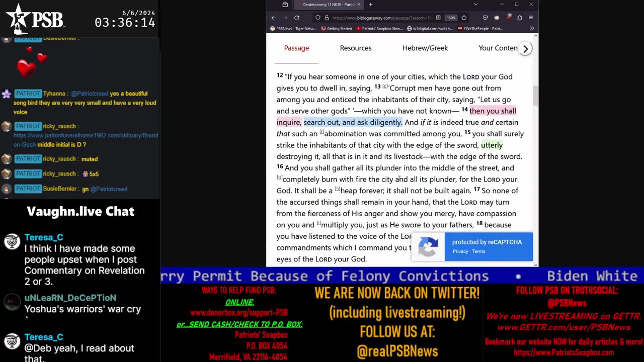Open reCAPTCHA Privacy link
Viewport: 644px width, 362px height.
point(460,251)
